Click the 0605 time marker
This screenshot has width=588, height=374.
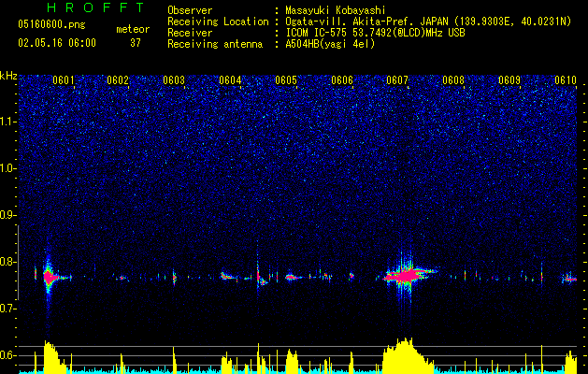point(286,80)
